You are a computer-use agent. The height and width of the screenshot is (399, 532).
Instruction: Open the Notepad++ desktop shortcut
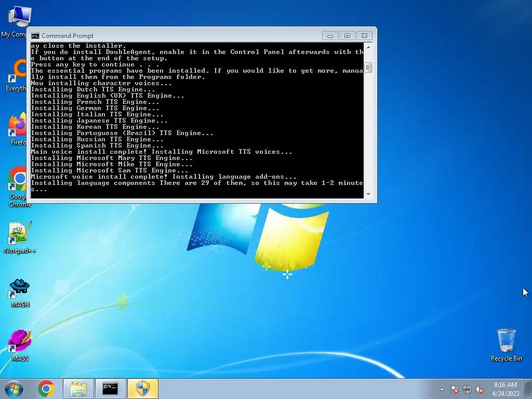tap(20, 237)
